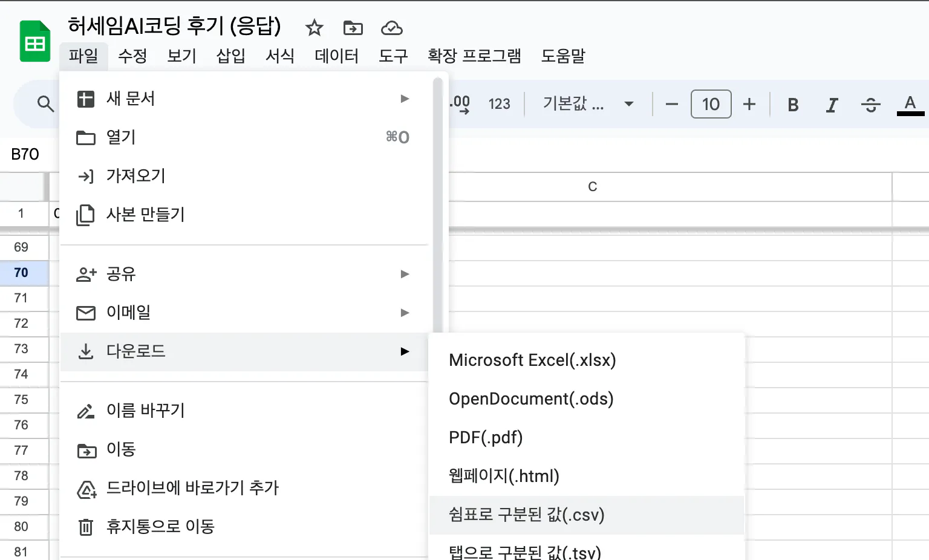Viewport: 929px width, 560px height.
Task: Choose 이름 바꾸기 from the menu
Action: [244, 411]
